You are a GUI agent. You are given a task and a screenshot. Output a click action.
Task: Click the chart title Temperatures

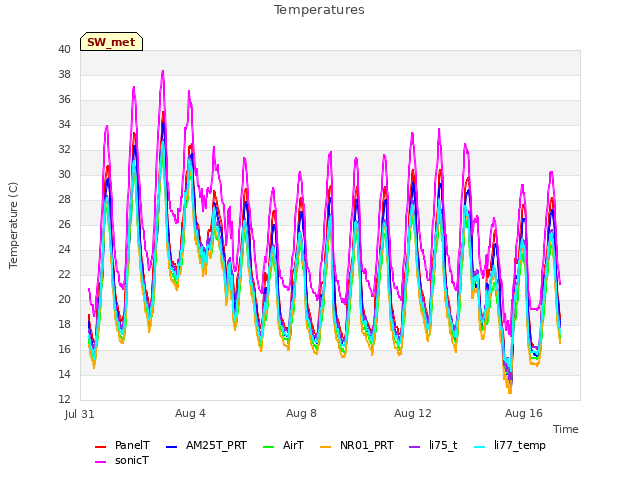319,10
